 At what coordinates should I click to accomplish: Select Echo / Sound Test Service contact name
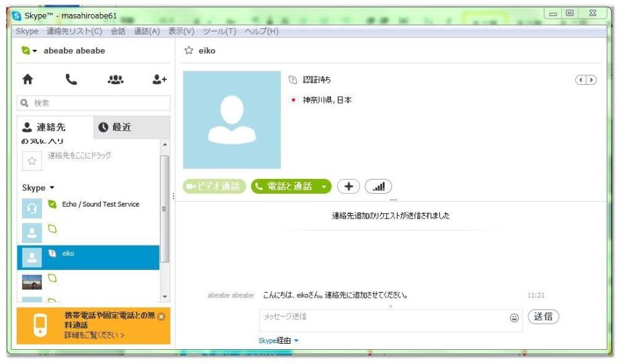click(101, 204)
